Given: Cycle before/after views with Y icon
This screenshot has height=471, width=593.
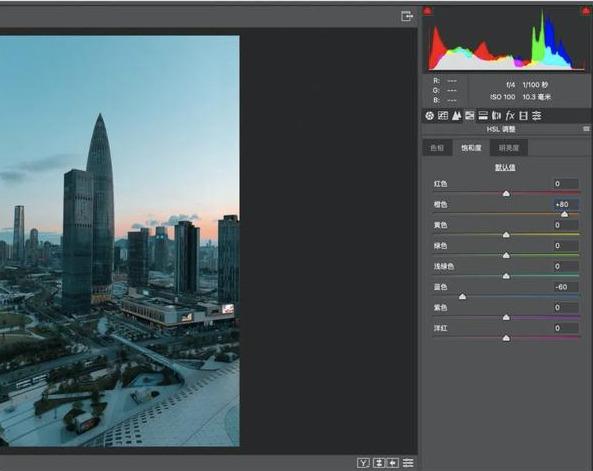Looking at the screenshot, I should click(x=363, y=463).
